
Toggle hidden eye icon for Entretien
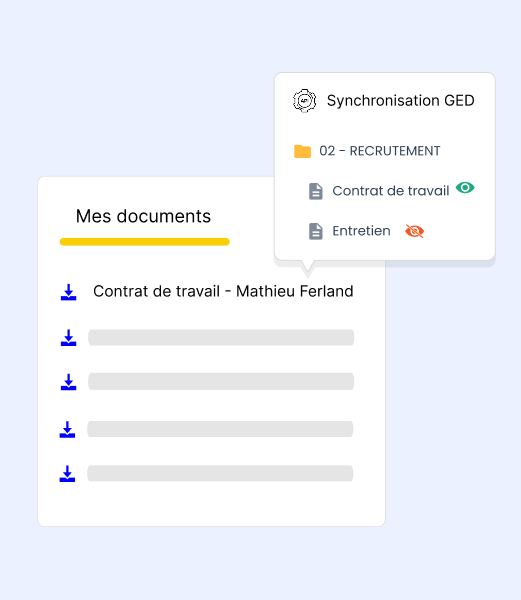[x=415, y=231]
